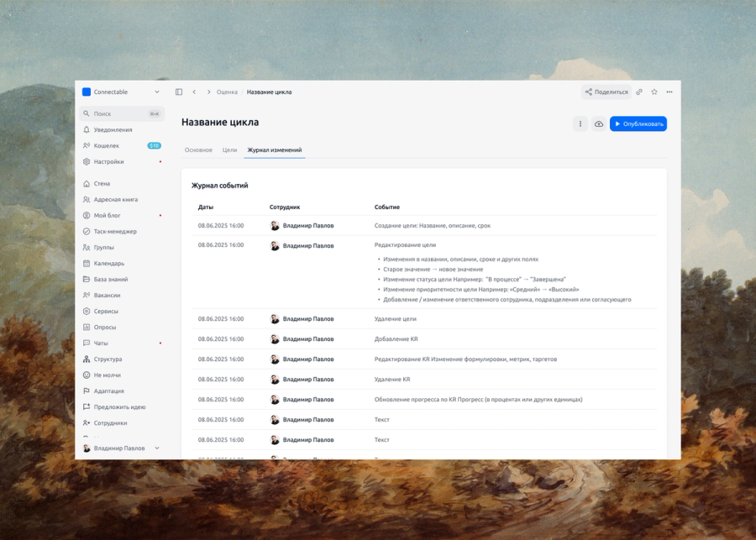756x540 pixels.
Task: Click the Предложить идею icon
Action: 87,407
